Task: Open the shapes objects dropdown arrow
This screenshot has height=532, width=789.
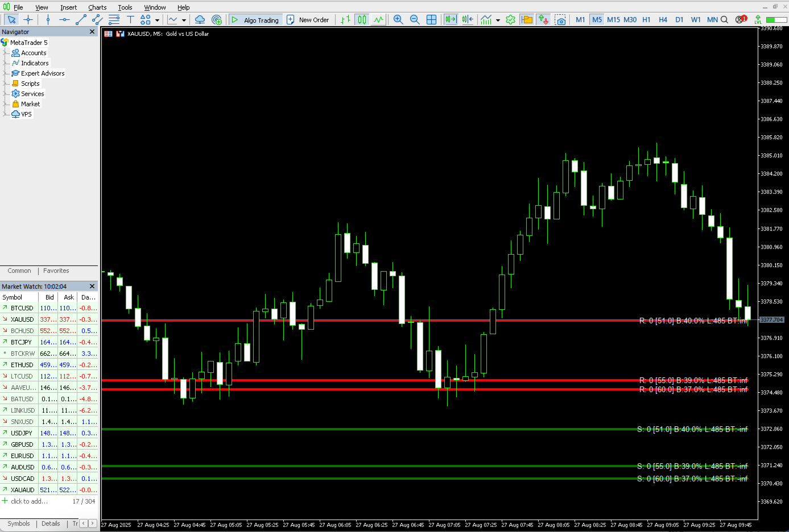Action: point(157,20)
